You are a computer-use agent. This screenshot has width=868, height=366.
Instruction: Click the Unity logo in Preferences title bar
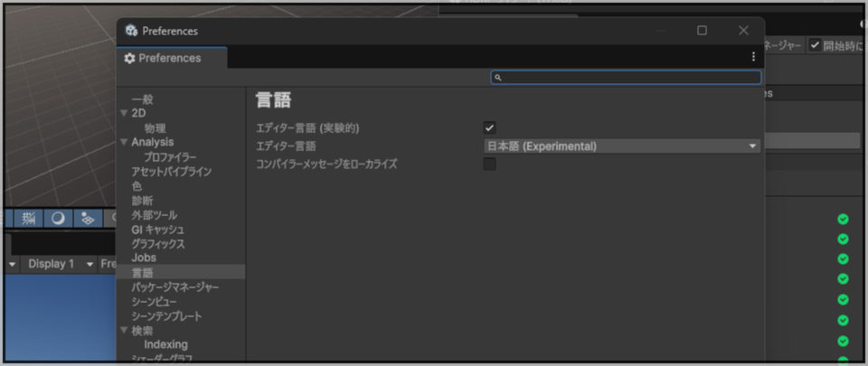click(x=132, y=31)
